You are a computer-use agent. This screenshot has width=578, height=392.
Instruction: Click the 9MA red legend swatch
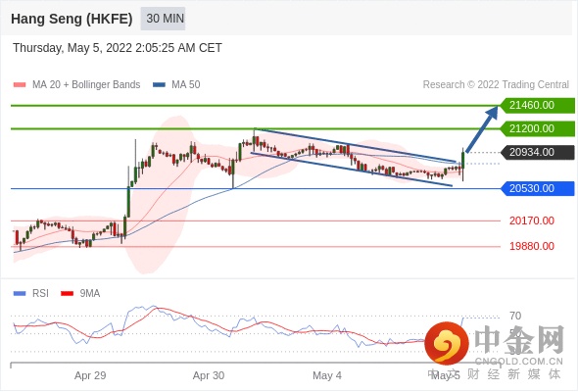click(x=67, y=294)
